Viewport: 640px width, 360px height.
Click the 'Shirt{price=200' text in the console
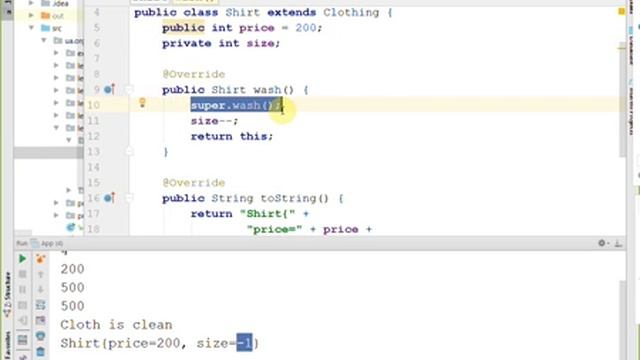click(120, 343)
